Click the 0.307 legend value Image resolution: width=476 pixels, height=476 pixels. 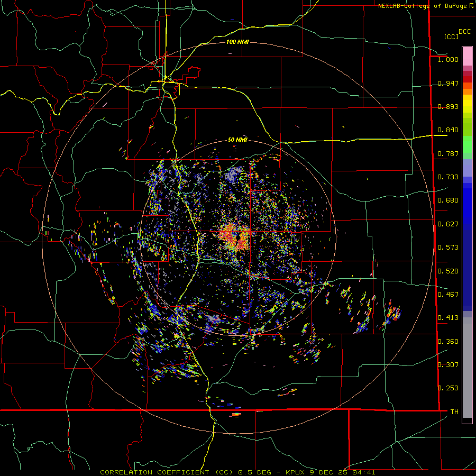pyautogui.click(x=448, y=365)
